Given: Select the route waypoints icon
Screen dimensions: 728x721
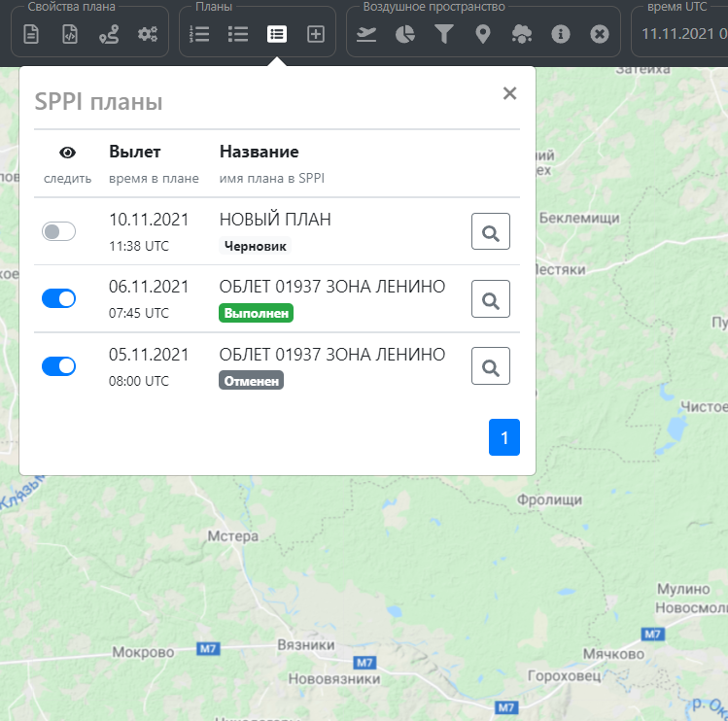Looking at the screenshot, I should pyautogui.click(x=108, y=34).
